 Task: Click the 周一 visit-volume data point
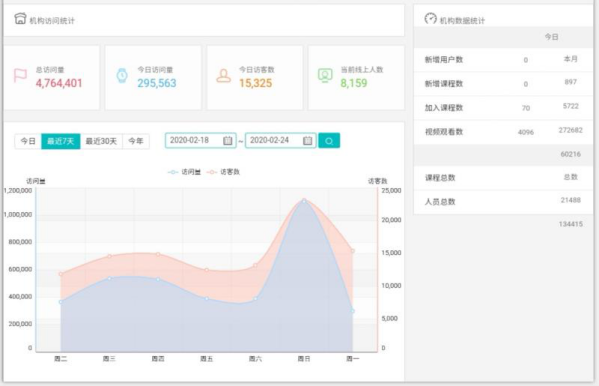click(x=353, y=311)
